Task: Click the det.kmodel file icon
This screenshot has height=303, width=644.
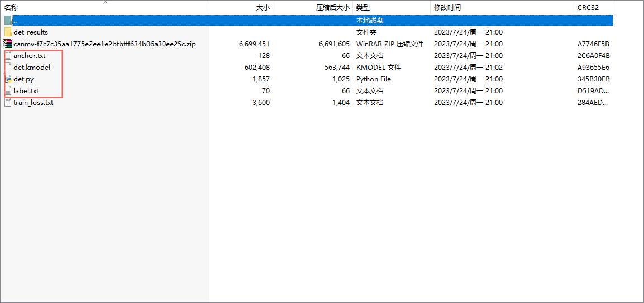Action: 8,68
